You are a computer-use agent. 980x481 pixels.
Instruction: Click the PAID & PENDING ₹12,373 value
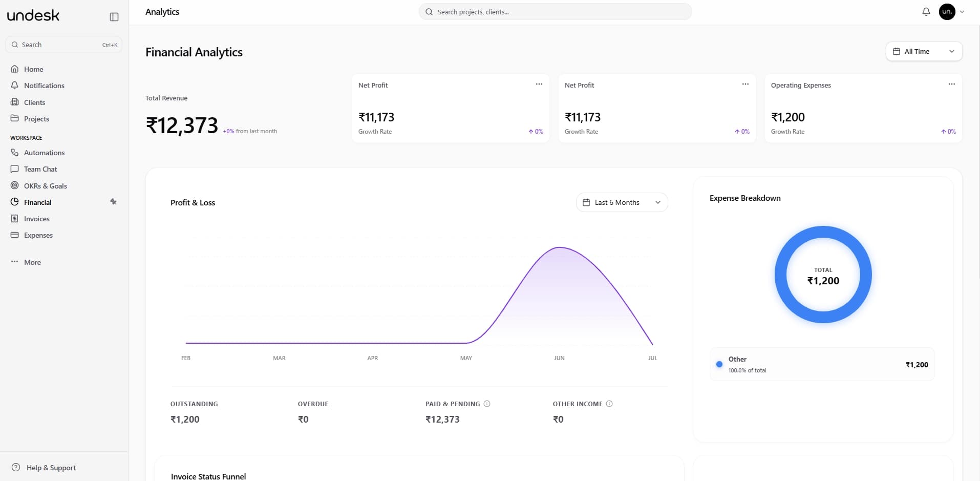tap(442, 419)
